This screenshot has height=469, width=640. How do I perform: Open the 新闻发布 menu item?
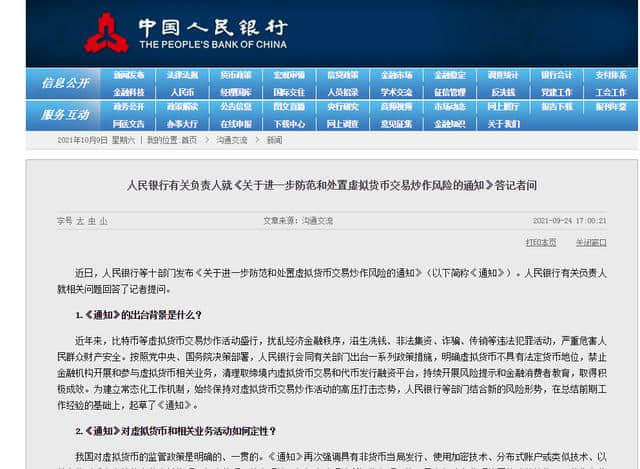tap(129, 75)
